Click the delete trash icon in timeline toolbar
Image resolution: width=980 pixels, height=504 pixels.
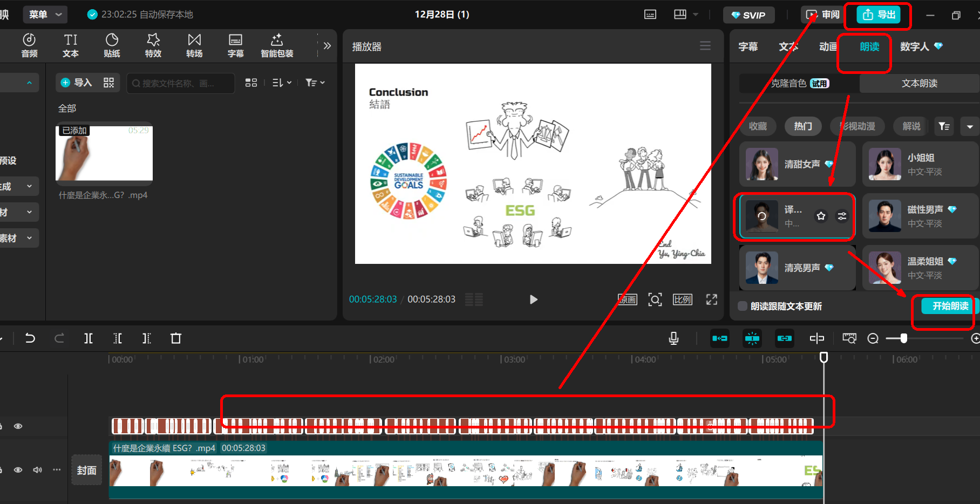tap(176, 338)
